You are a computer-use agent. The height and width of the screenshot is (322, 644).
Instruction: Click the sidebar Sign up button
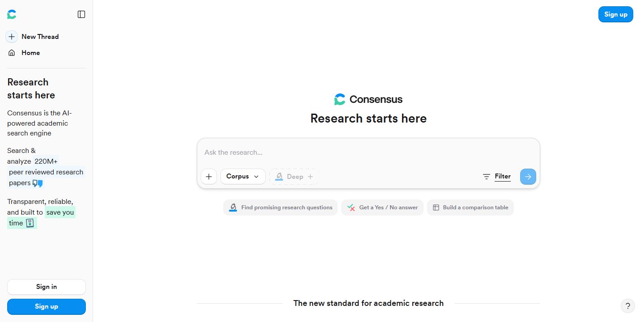pos(47,307)
